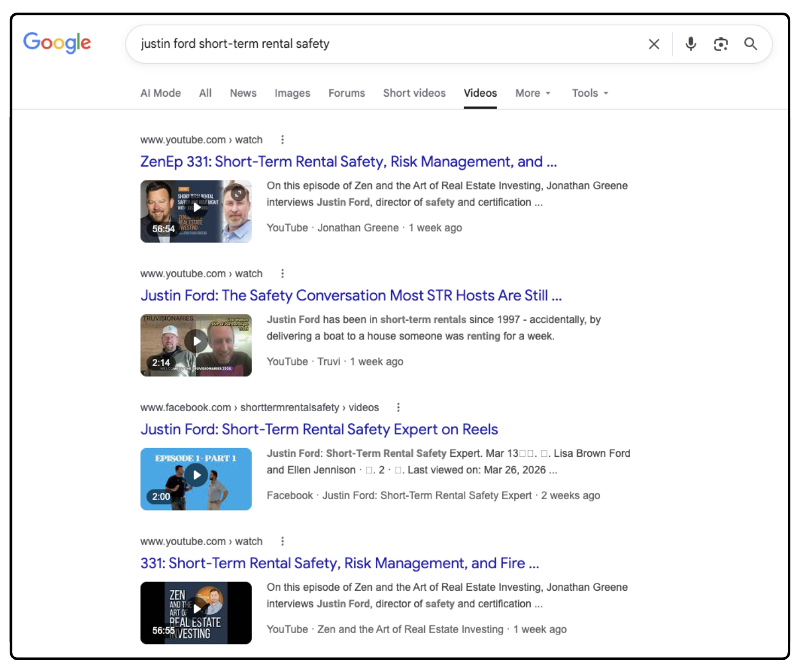Viewport: 801px width, 672px height.
Task: Click the facebook.com shorttermrentalsafety videos URL
Action: [x=259, y=407]
